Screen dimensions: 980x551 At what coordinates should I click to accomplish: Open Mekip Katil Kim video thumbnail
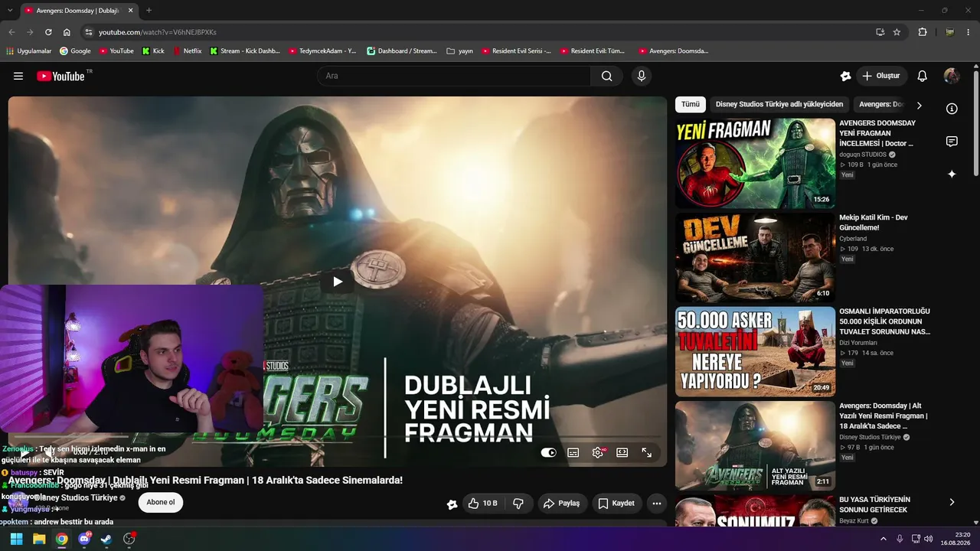click(x=755, y=258)
